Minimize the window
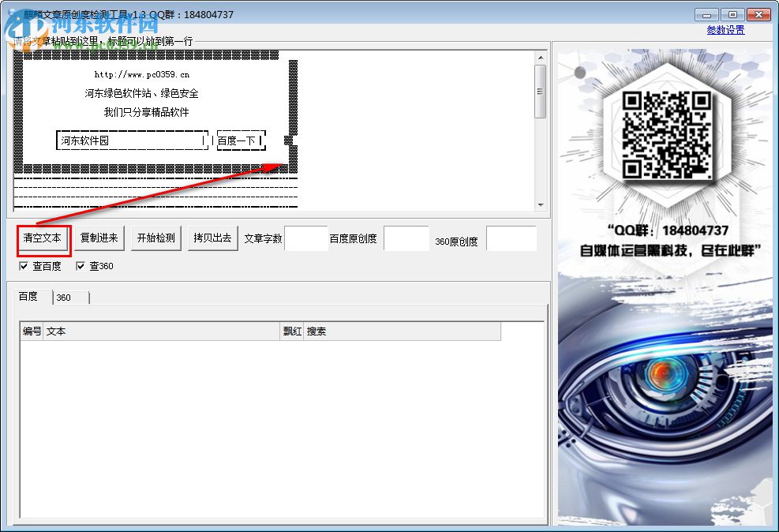 click(706, 15)
